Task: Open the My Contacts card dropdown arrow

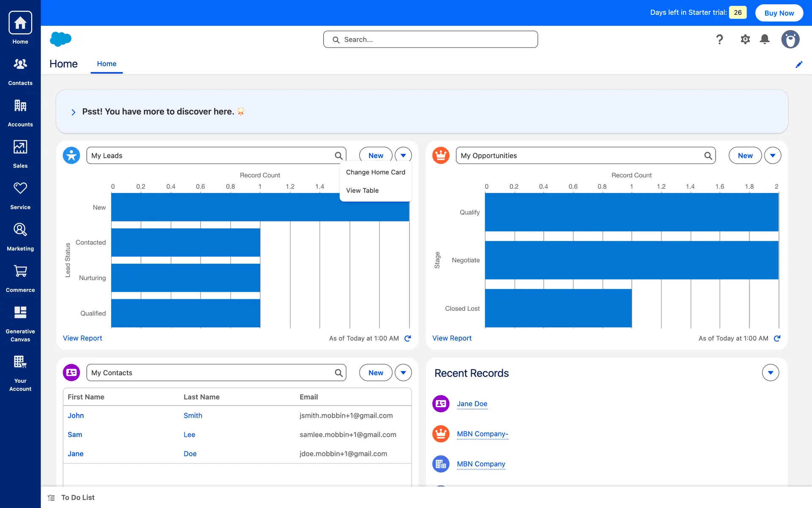Action: click(403, 373)
